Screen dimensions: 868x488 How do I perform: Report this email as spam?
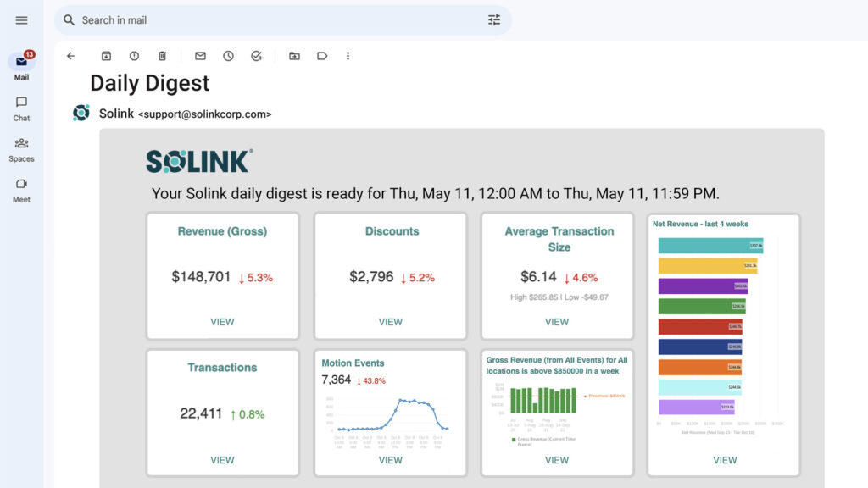134,56
